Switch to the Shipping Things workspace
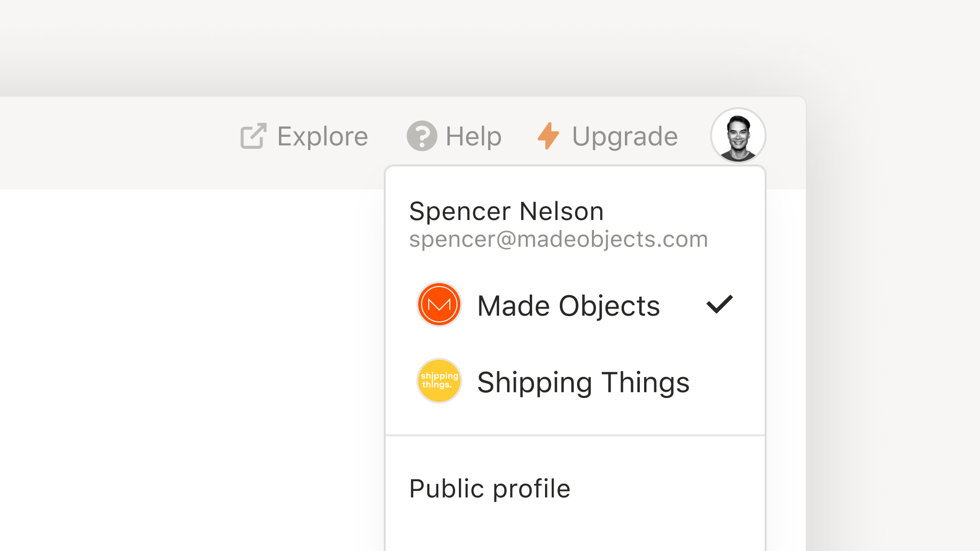980x551 pixels. tap(575, 381)
